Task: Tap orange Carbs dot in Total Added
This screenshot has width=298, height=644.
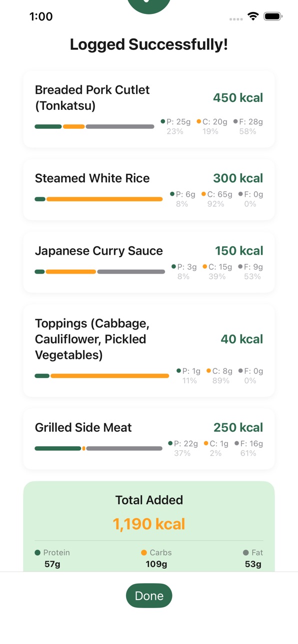Action: click(144, 553)
